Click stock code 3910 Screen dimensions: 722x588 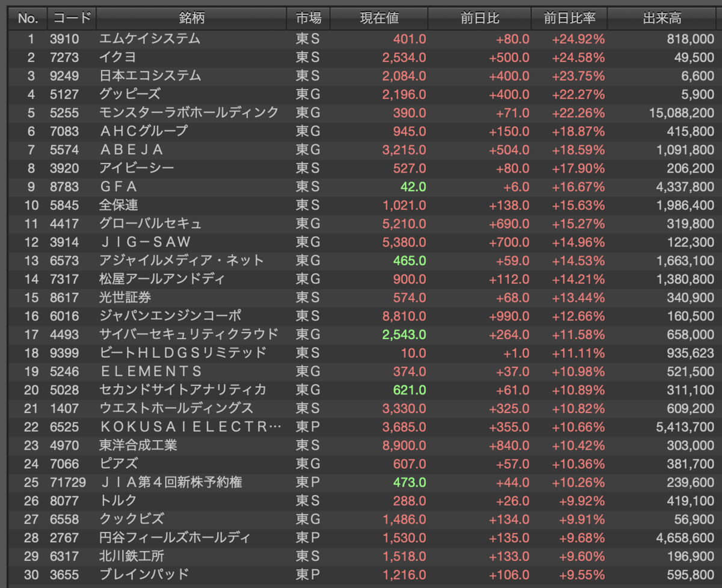click(x=64, y=39)
